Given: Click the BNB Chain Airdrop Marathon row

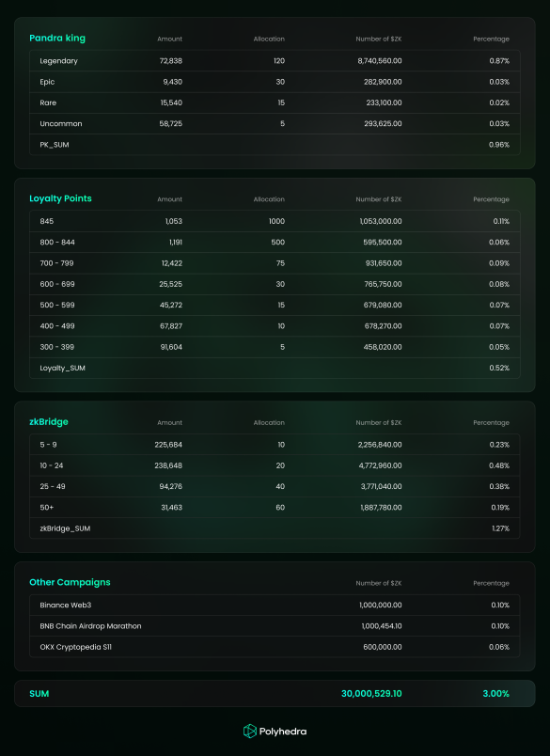Looking at the screenshot, I should coord(275,626).
